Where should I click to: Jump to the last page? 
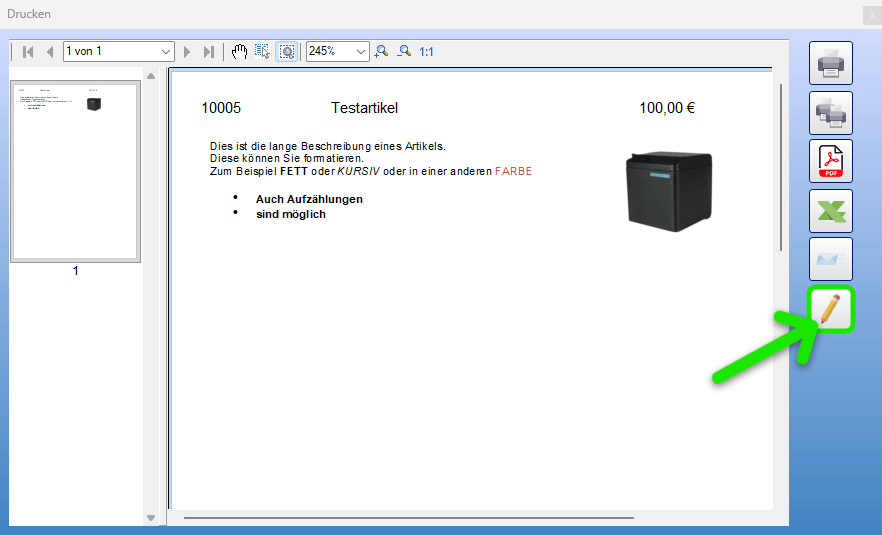click(208, 51)
